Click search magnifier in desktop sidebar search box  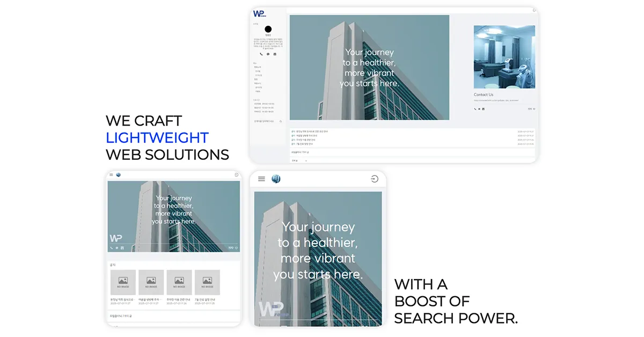pyautogui.click(x=280, y=121)
